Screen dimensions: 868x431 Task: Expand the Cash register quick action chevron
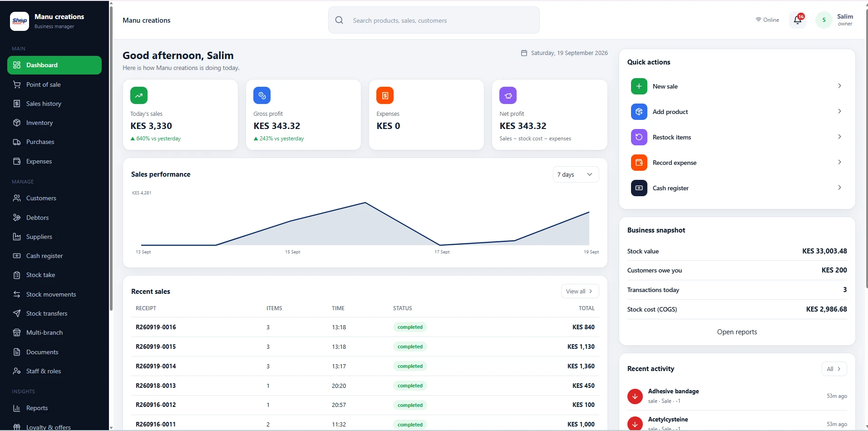[x=839, y=188]
